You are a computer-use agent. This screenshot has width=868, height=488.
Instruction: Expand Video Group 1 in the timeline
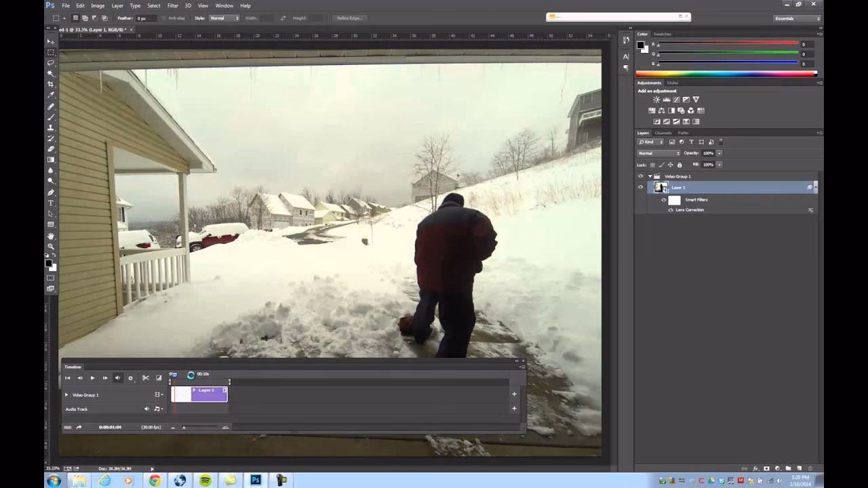coord(66,394)
